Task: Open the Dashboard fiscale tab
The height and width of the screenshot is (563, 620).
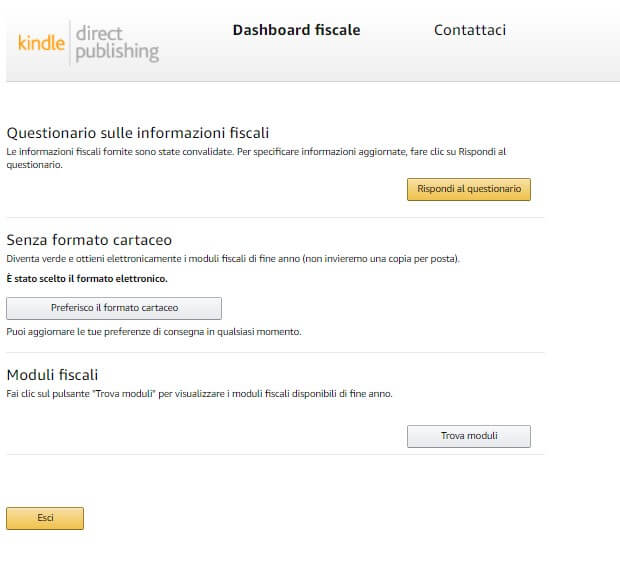Action: tap(296, 30)
